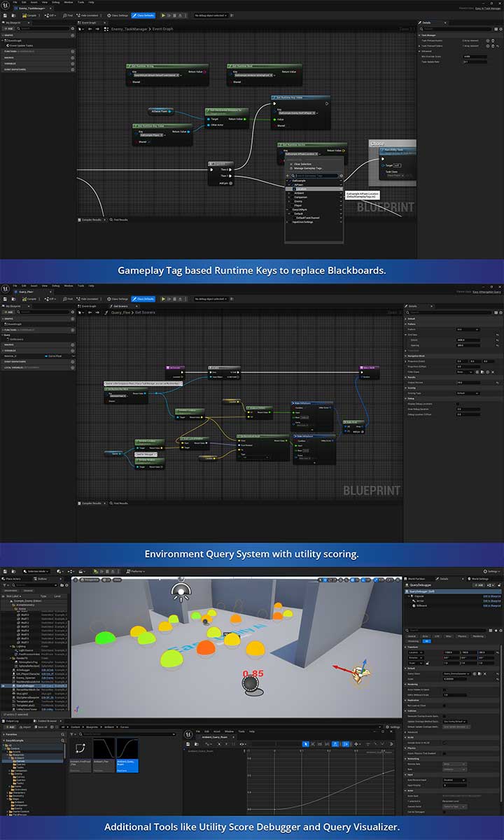Screen dimensions: 504x840
Task: Select the Ambient_Query_Roam curve thumbnail
Action: [127, 755]
